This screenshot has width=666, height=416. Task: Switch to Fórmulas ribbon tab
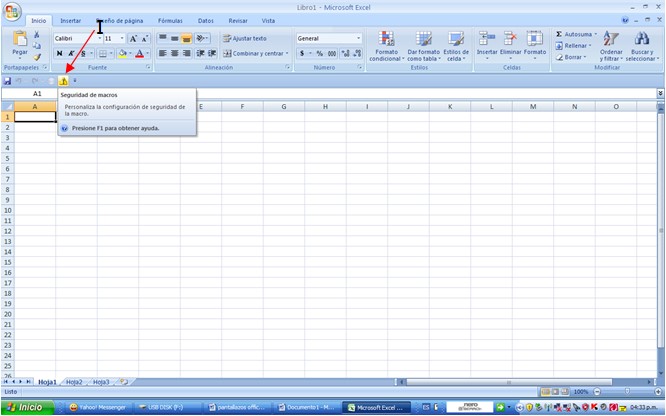170,21
